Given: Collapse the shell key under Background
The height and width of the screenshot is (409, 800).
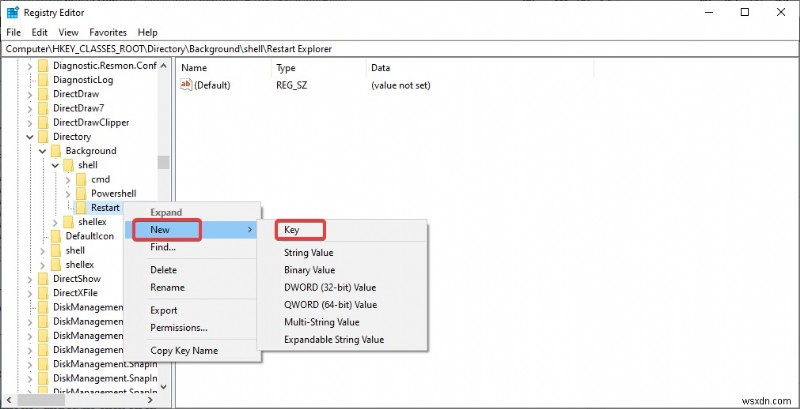Looking at the screenshot, I should [x=55, y=165].
